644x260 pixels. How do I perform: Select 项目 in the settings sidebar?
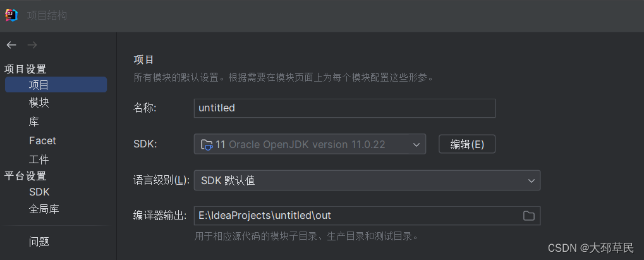tap(56, 85)
